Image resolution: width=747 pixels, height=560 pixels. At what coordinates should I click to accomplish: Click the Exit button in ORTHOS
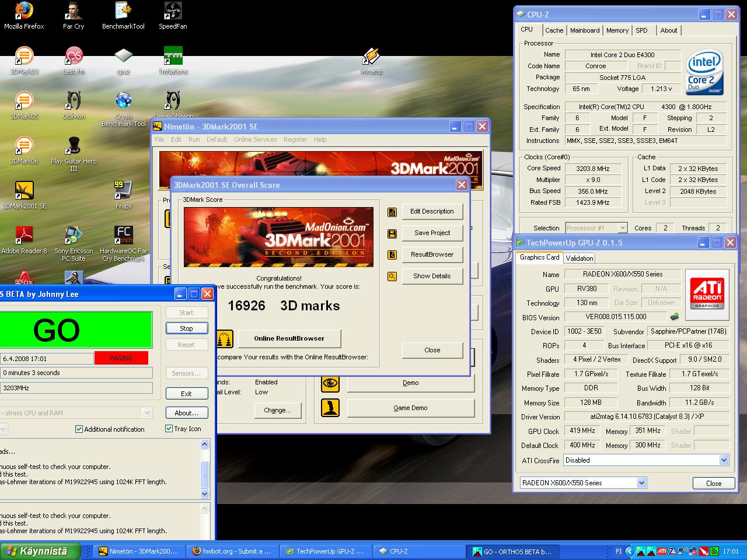click(x=186, y=394)
